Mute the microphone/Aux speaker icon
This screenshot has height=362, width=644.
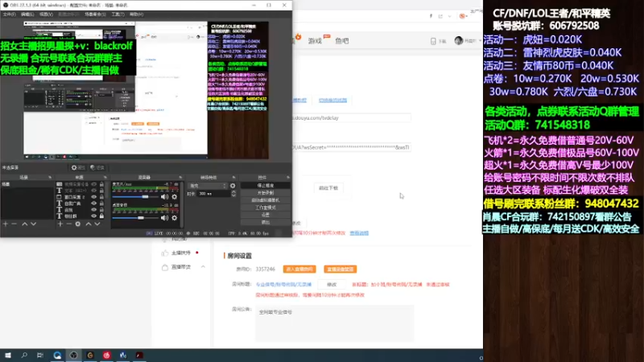click(x=165, y=196)
